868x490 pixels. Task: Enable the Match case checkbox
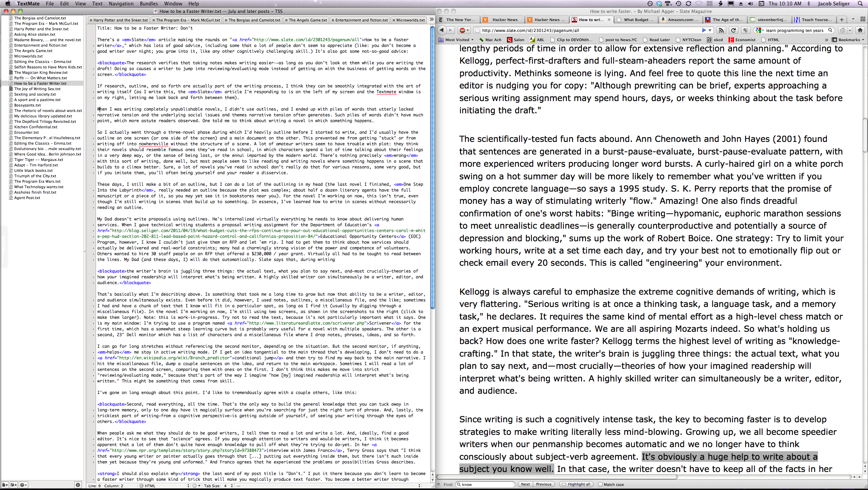coord(600,485)
